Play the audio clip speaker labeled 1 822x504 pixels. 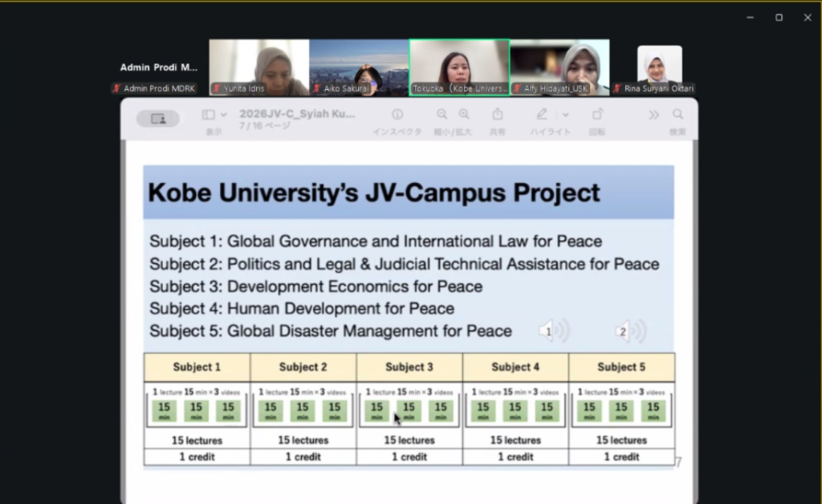pyautogui.click(x=554, y=331)
